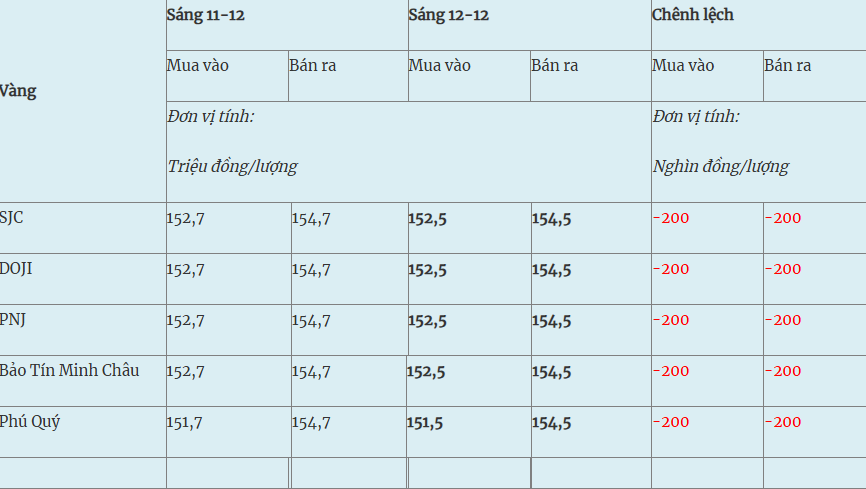Click Bán ra under Chênh lệch
866x489 pixels.
[x=788, y=66]
